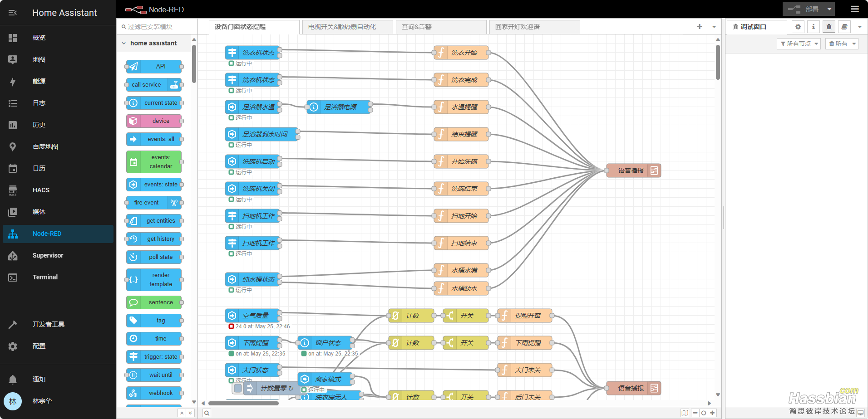Zoom in the flow canvas
Image resolution: width=868 pixels, height=419 pixels.
pos(712,413)
